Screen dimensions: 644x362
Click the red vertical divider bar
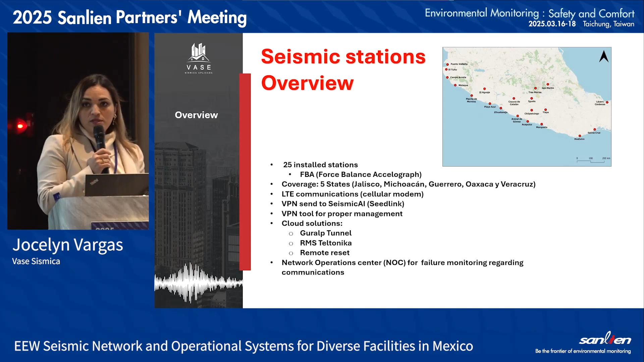[245, 172]
